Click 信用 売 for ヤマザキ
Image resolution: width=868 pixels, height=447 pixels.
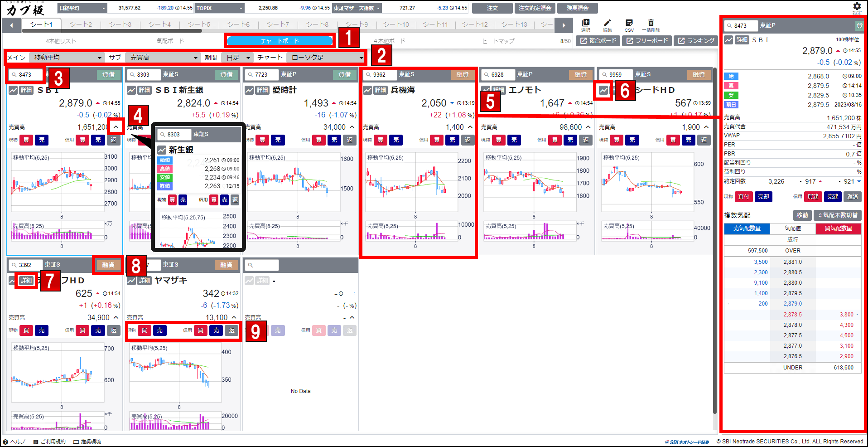pos(216,330)
